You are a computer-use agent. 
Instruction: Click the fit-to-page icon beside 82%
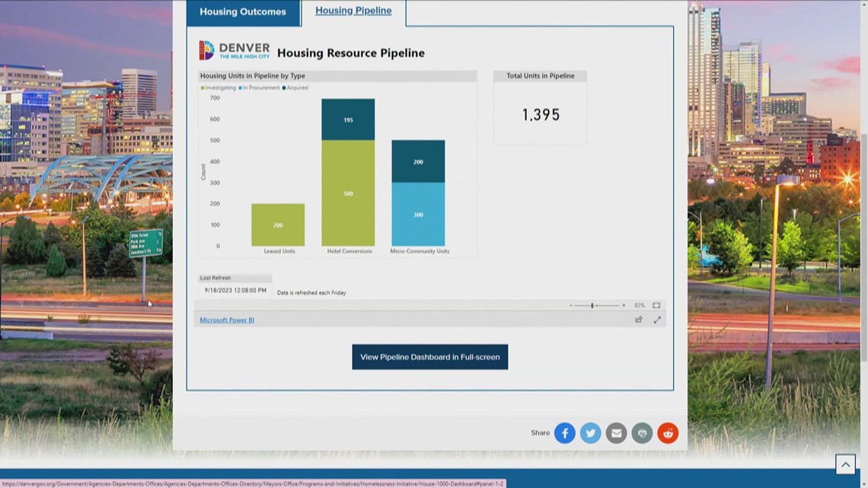tap(656, 305)
